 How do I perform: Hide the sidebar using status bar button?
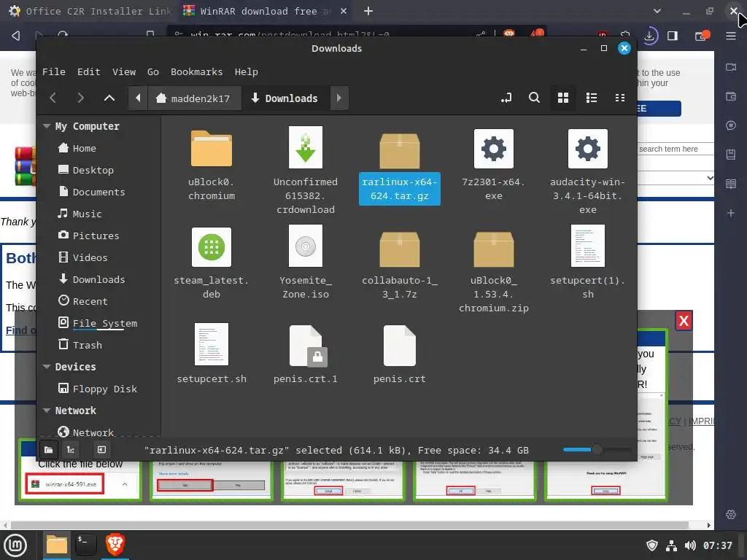pos(101,449)
